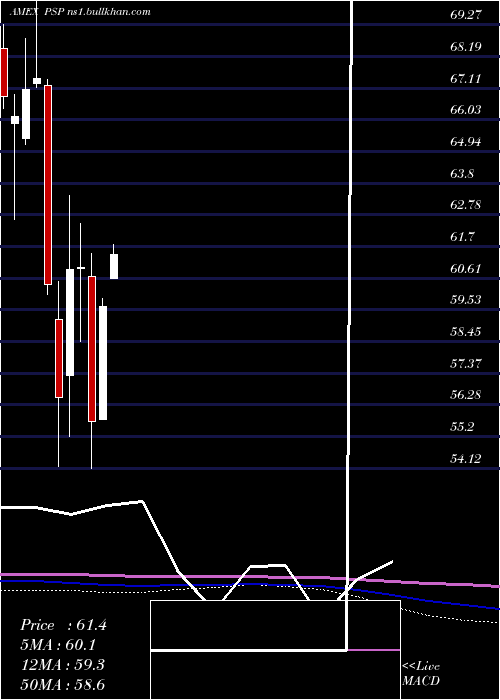Viewport: 500px width, 700px height.
Task: Click the 62.78 price axis label
Action: 466,205
